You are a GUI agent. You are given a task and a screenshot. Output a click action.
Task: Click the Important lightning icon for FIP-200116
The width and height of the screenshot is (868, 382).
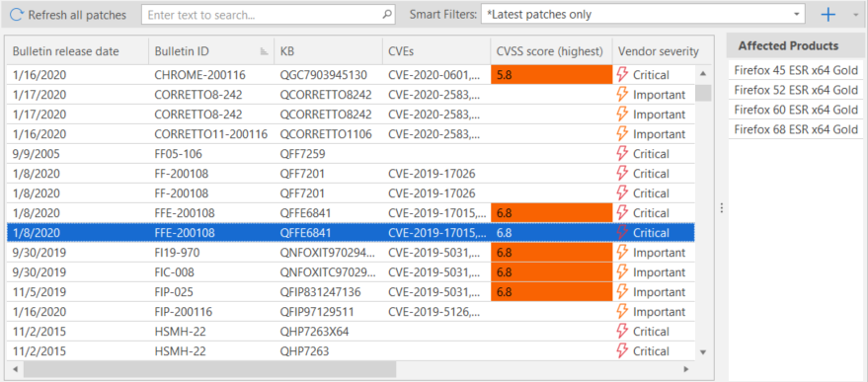tap(623, 311)
